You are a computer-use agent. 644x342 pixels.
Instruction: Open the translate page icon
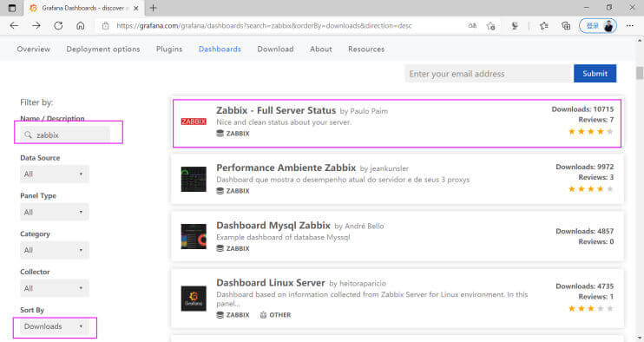(x=472, y=25)
